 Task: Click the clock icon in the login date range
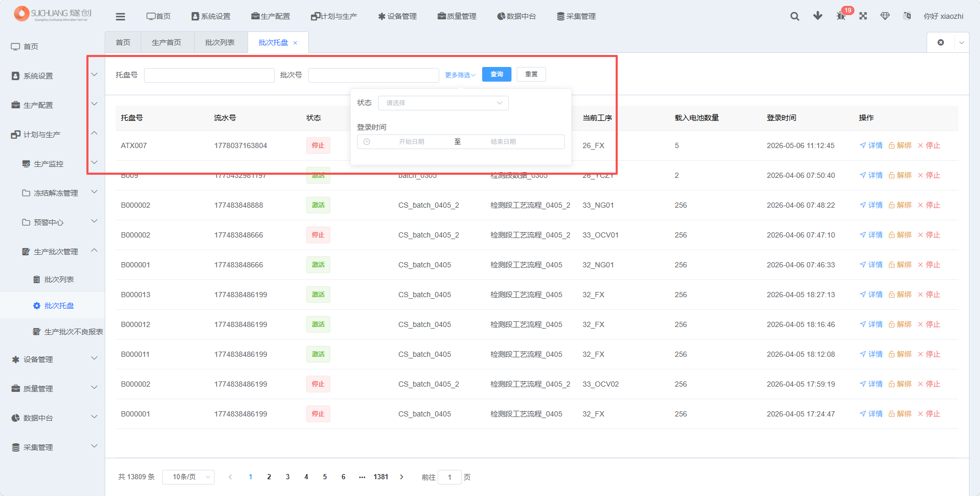point(367,142)
